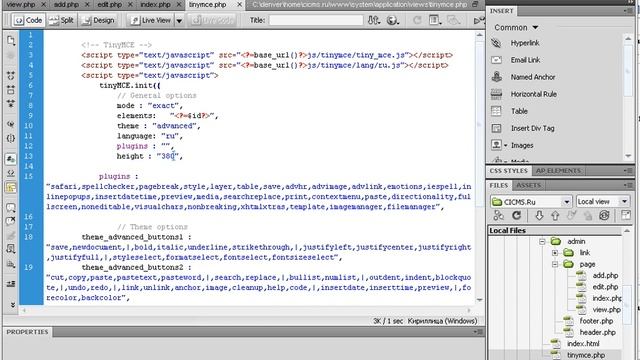Image resolution: width=640 pixels, height=360 pixels.
Task: Select view.php in Files tree
Action: pos(606,310)
